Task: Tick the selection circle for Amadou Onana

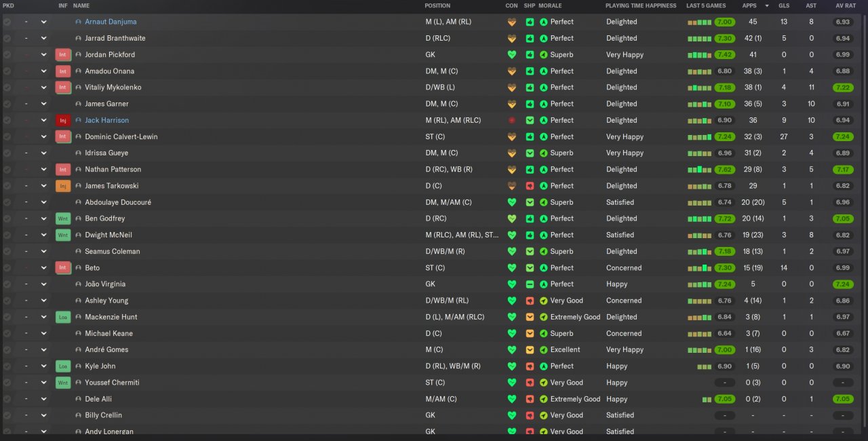Action: click(x=7, y=71)
